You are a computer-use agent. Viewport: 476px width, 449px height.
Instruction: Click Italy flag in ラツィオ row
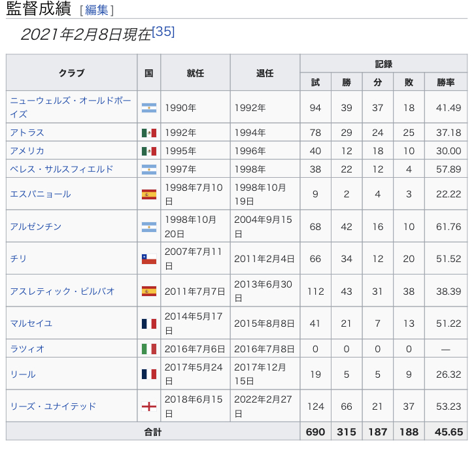click(x=149, y=349)
